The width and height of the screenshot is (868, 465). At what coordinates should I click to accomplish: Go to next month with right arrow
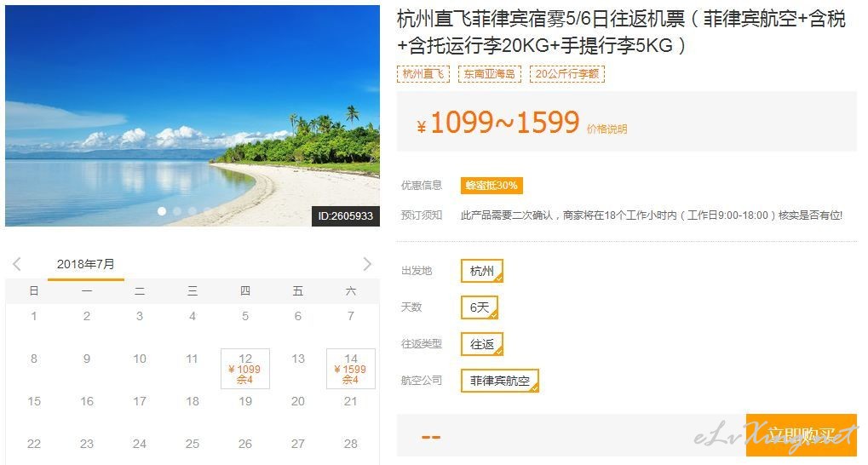pyautogui.click(x=367, y=264)
